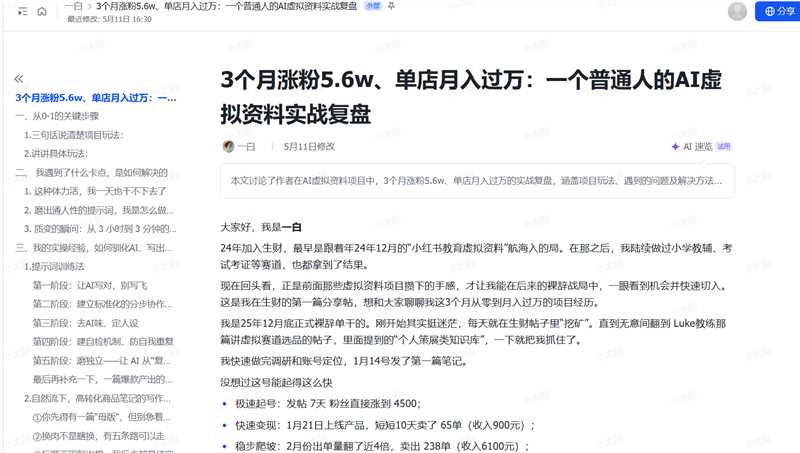Image resolution: width=800 pixels, height=453 pixels.
Task: Open outline item 3. 质变的瞬间
Action: click(x=99, y=229)
